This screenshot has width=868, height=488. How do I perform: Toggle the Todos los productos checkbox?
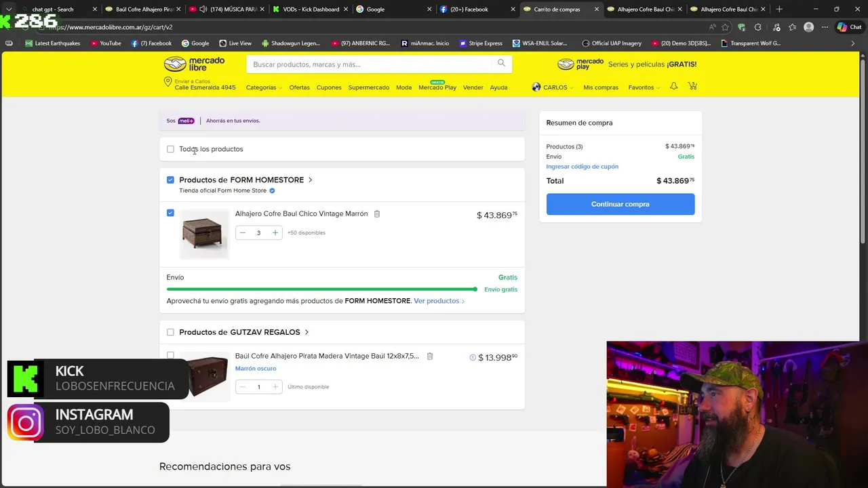point(170,149)
